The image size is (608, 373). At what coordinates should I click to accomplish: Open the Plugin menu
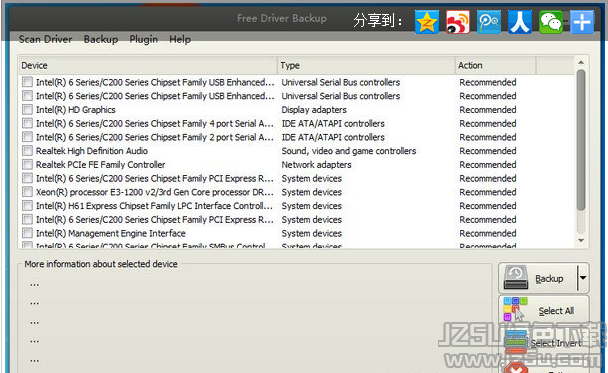[143, 39]
